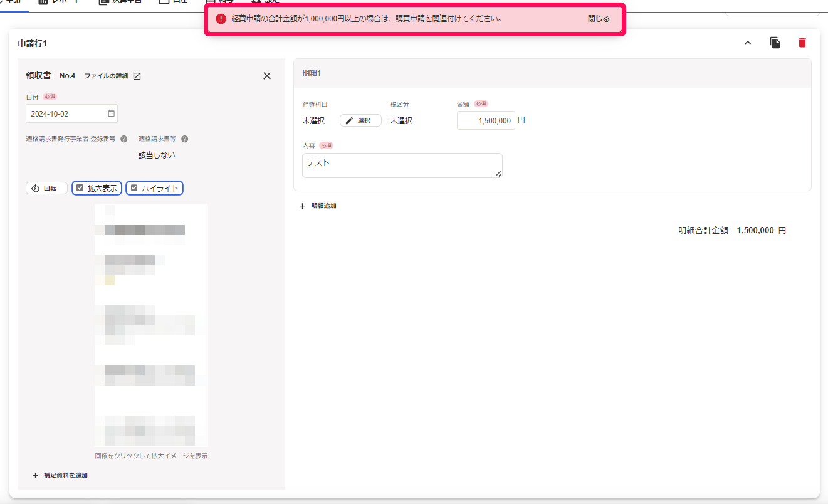Click 未選択 under 経費科目
Viewport: 828px width, 504px height.
pyautogui.click(x=313, y=120)
